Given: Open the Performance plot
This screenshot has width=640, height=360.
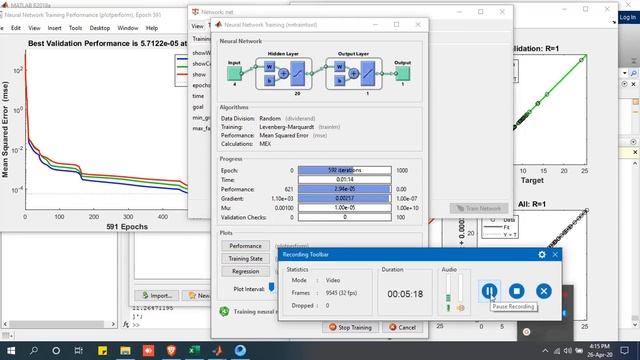Looking at the screenshot, I should click(x=245, y=246).
